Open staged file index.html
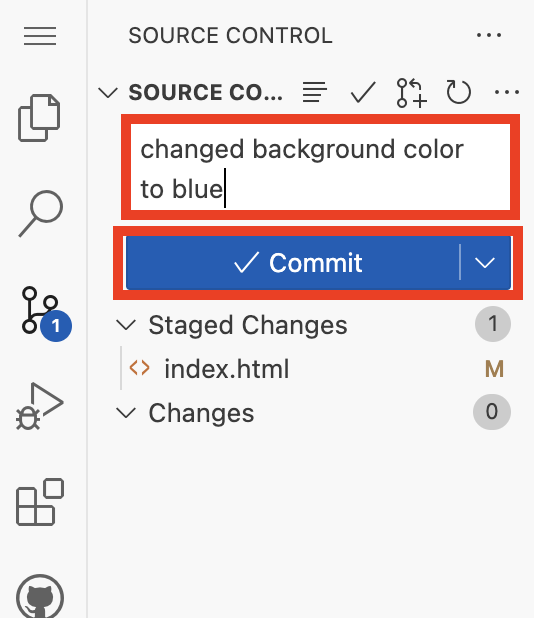Image resolution: width=534 pixels, height=618 pixels. point(227,369)
